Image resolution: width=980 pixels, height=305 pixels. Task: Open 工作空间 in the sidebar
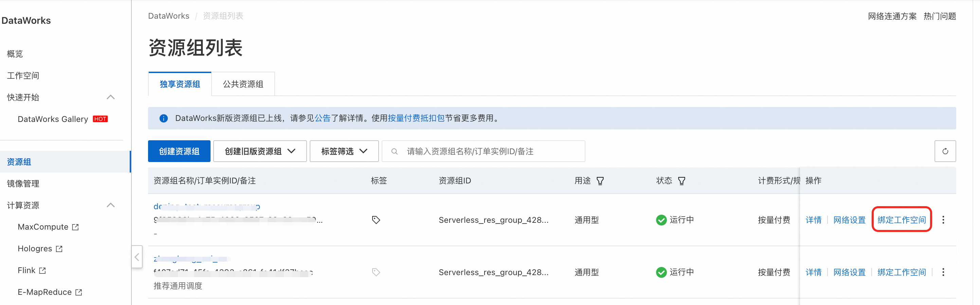(x=23, y=75)
